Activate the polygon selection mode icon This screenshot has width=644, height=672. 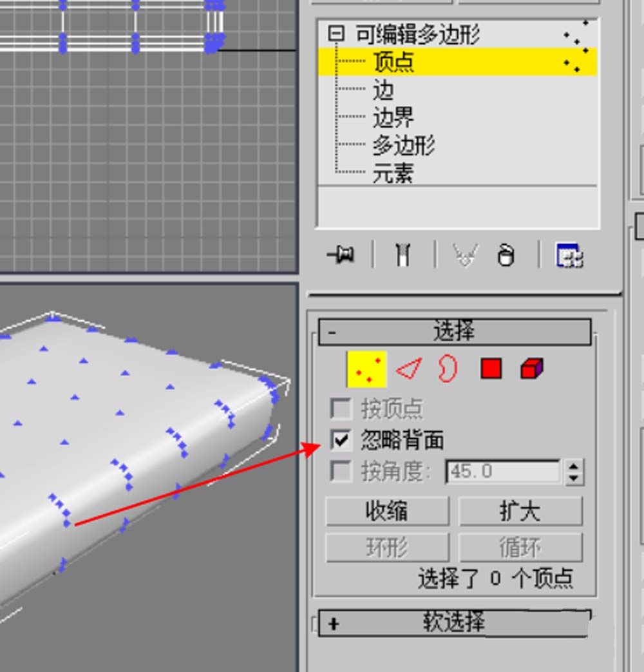491,369
